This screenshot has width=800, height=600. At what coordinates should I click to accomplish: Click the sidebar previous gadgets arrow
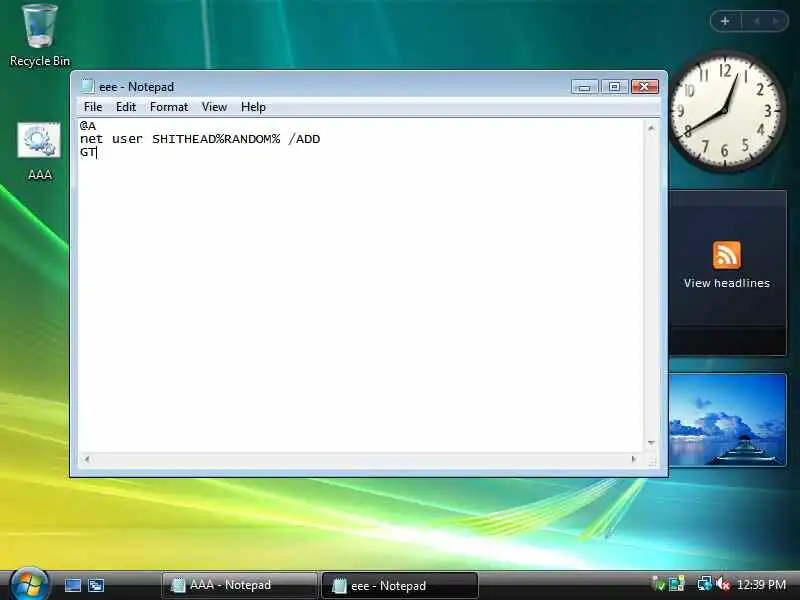pos(756,21)
